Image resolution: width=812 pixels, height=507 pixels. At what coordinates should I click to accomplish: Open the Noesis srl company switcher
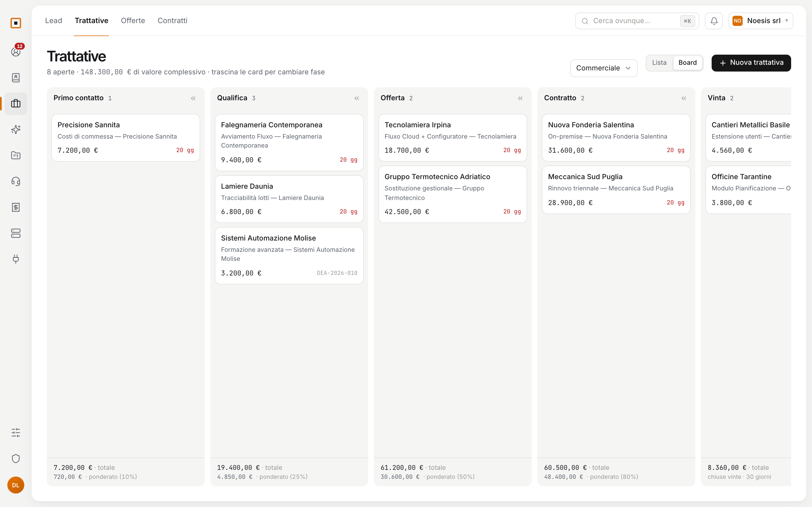tap(761, 21)
